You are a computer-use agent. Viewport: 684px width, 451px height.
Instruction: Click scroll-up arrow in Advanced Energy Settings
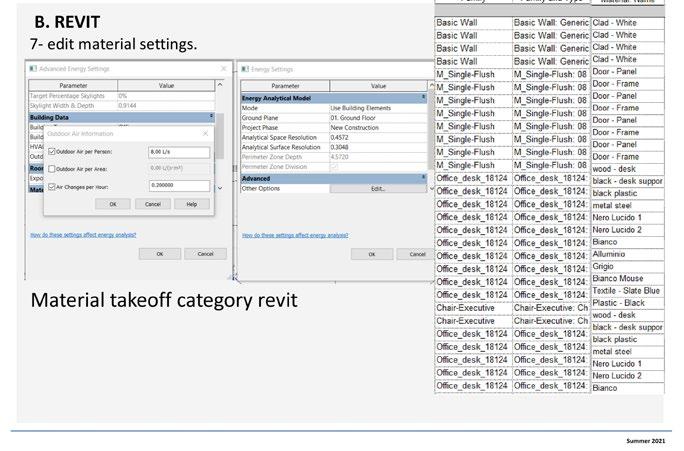pos(220,85)
